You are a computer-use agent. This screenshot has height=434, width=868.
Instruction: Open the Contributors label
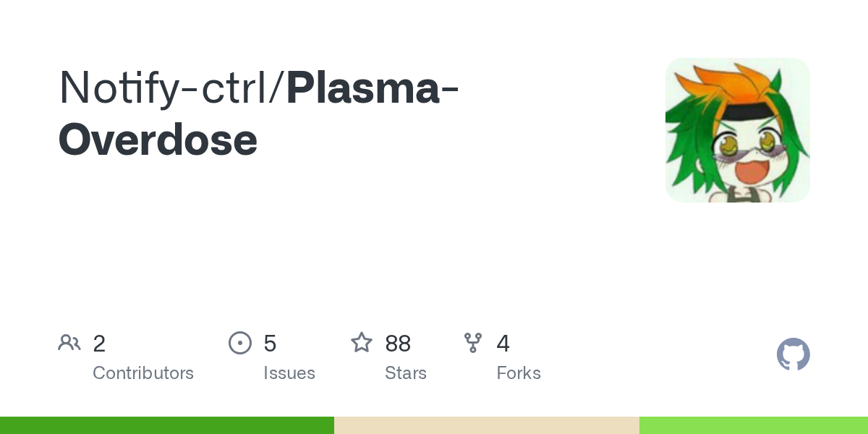(143, 373)
